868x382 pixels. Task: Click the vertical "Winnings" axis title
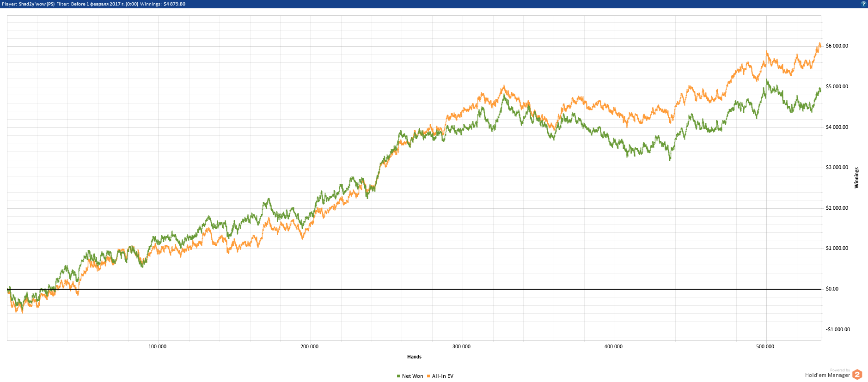tap(856, 178)
